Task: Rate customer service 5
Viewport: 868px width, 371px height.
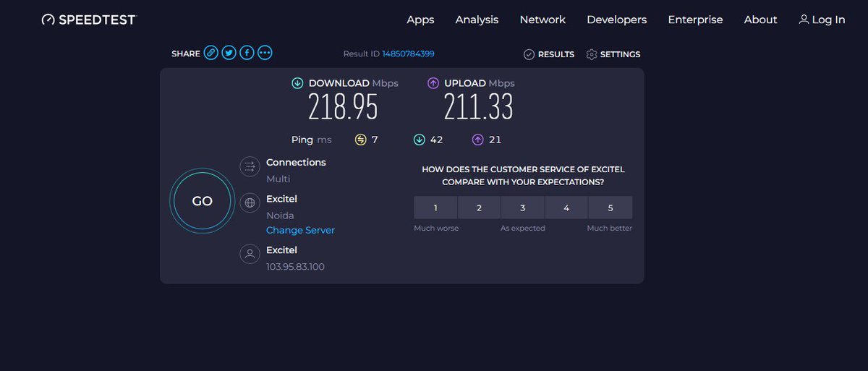Action: point(610,208)
